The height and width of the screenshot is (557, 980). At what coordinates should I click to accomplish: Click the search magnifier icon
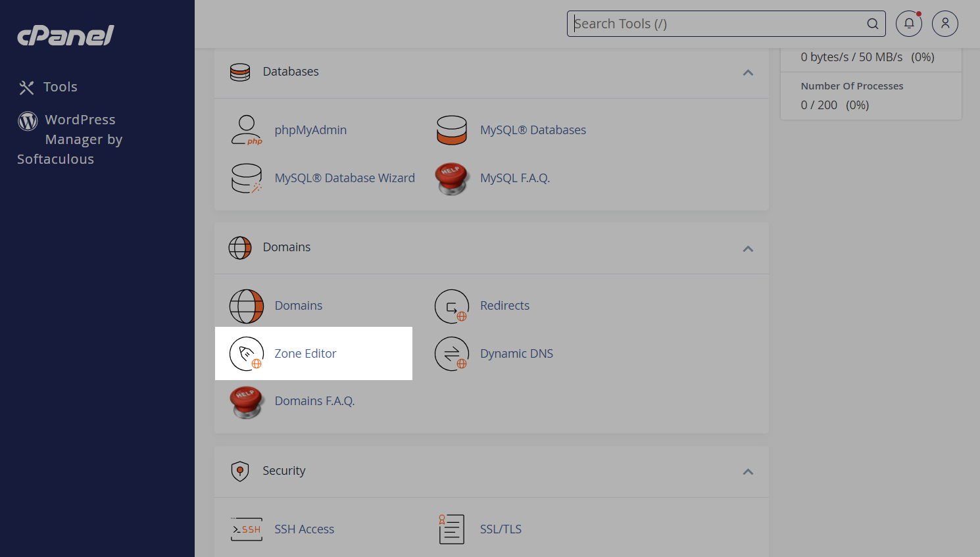(873, 24)
